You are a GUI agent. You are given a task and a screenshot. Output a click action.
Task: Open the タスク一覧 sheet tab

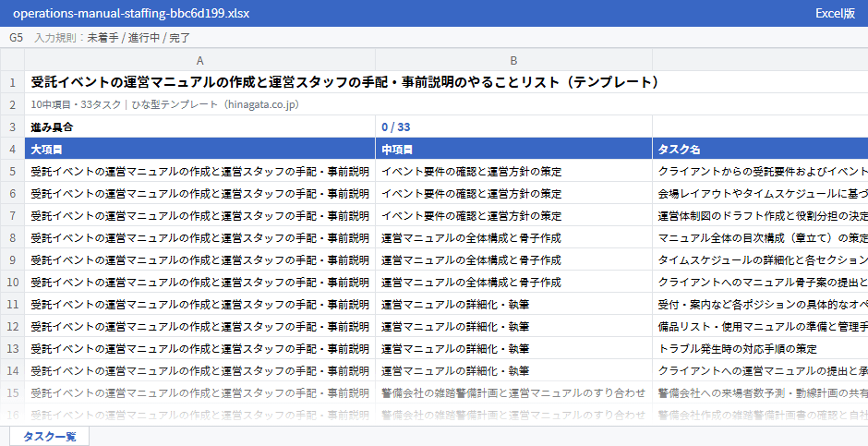pos(49,436)
